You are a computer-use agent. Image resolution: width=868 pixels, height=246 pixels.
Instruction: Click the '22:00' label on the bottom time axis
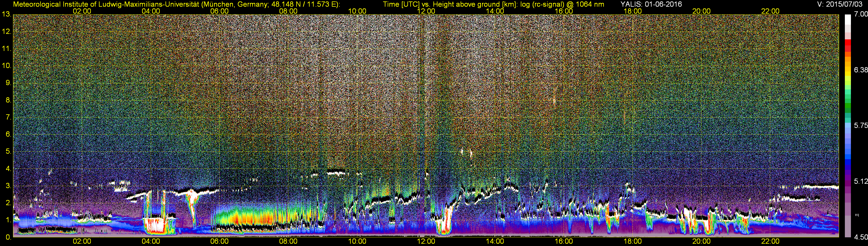pos(770,241)
